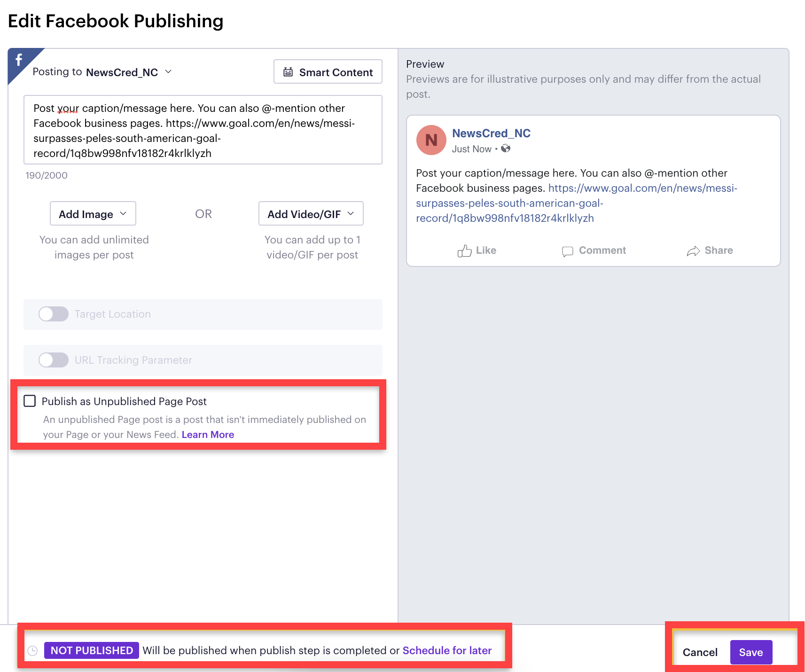
Task: Open the Add Video/GIF dropdown
Action: point(311,214)
